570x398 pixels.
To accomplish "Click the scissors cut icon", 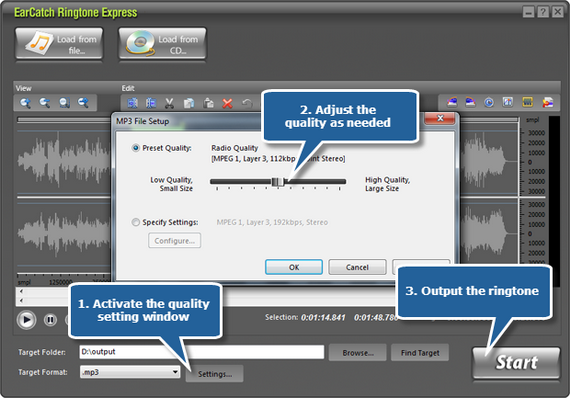I will [169, 103].
